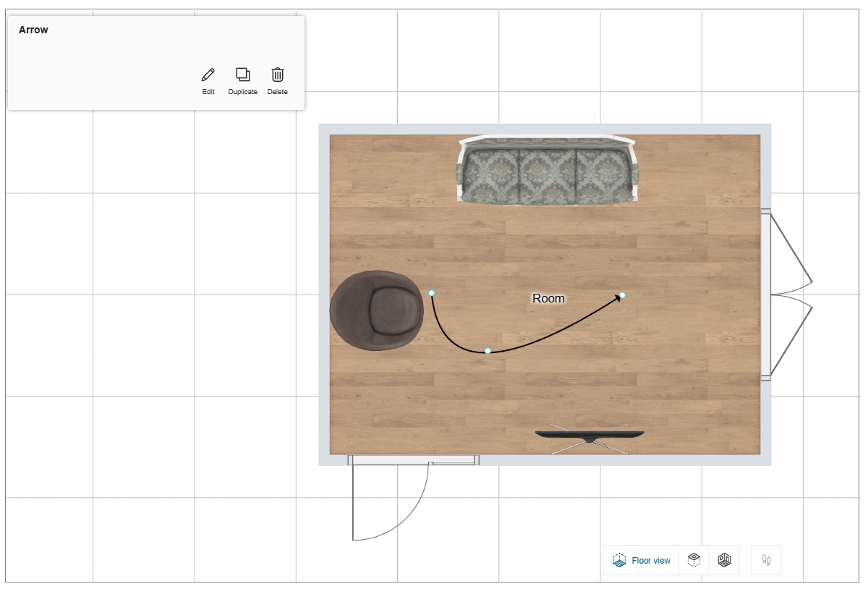The image size is (868, 589).
Task: Click the Floor view icon graphic
Action: 619,560
